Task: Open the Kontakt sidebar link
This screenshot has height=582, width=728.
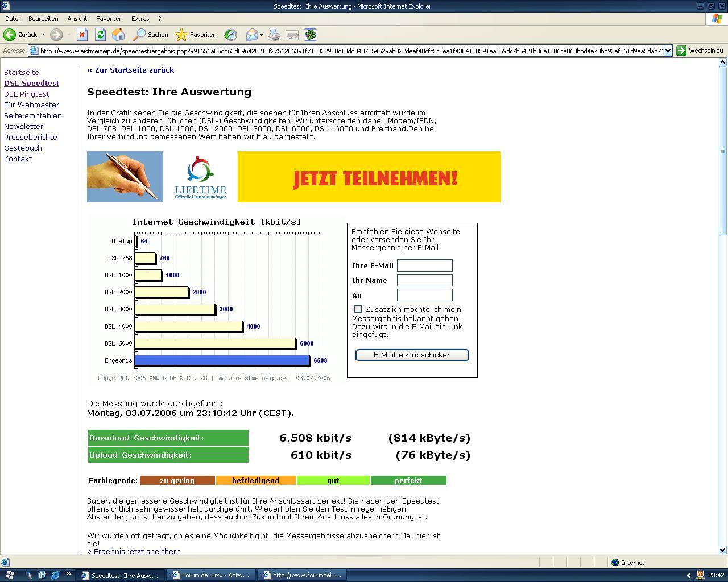Action: coord(18,159)
